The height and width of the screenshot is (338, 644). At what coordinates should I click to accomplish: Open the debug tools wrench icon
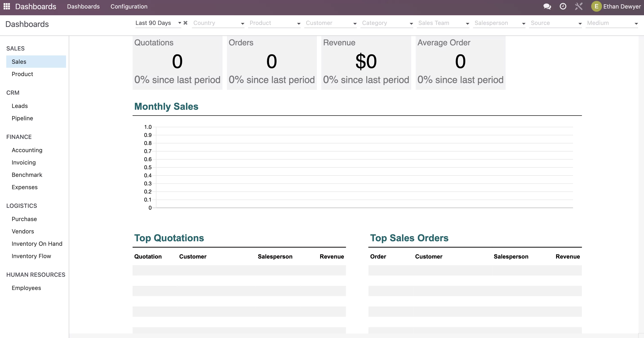coord(579,6)
